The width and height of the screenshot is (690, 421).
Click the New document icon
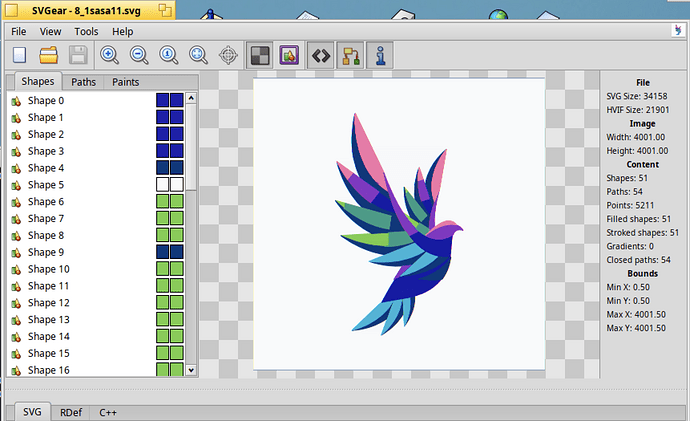click(19, 55)
